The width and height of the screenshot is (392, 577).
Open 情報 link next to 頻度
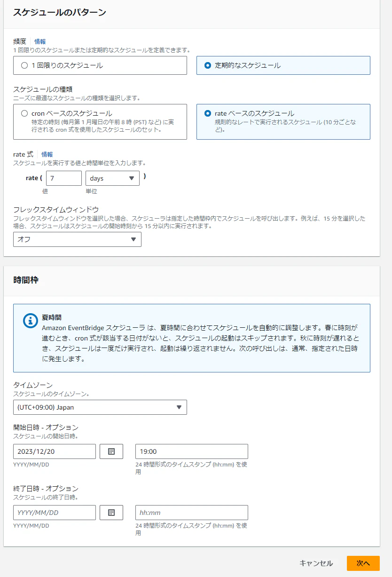(x=40, y=41)
